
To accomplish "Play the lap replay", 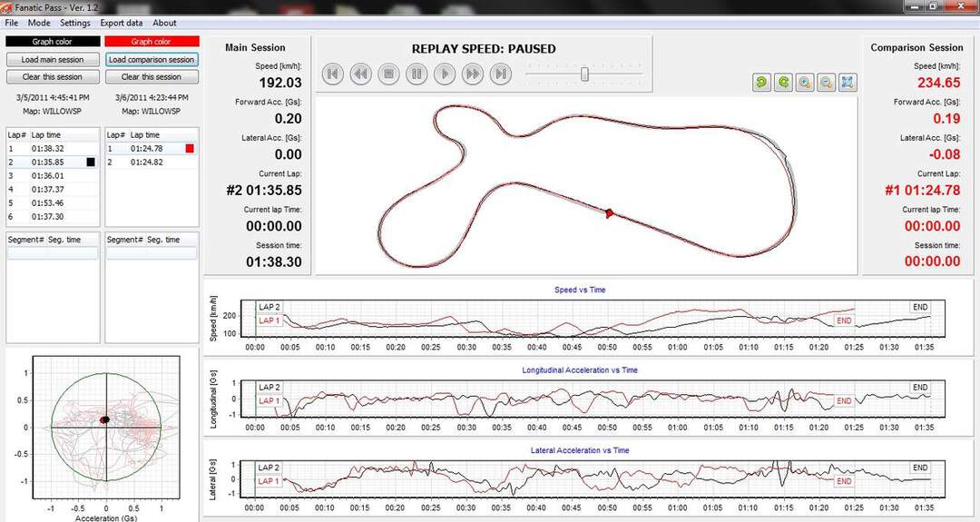I will point(445,74).
